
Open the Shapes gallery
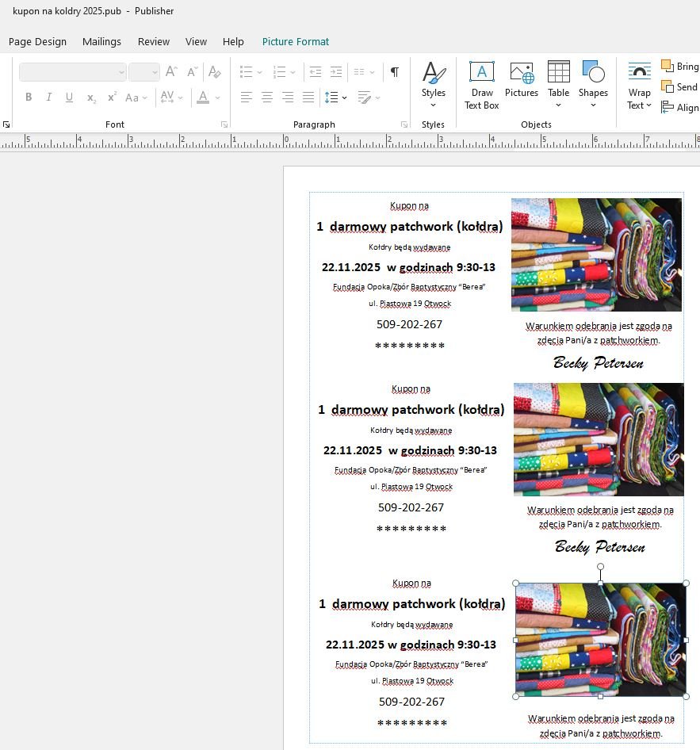click(593, 85)
